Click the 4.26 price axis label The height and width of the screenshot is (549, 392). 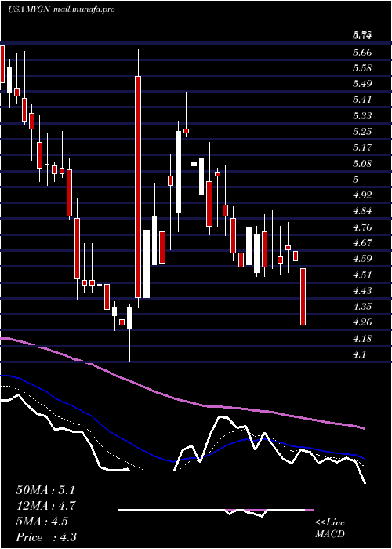pos(362,322)
